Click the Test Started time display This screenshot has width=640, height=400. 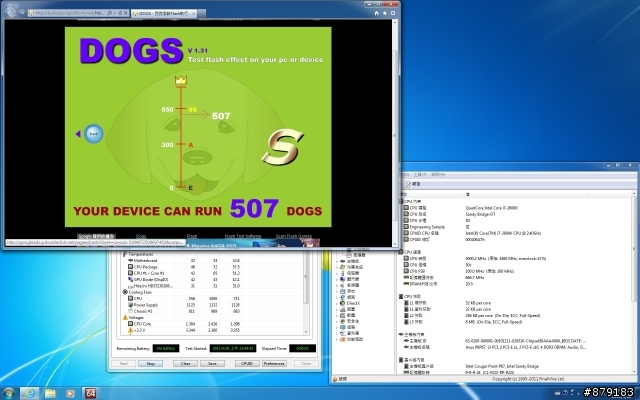coord(233,348)
